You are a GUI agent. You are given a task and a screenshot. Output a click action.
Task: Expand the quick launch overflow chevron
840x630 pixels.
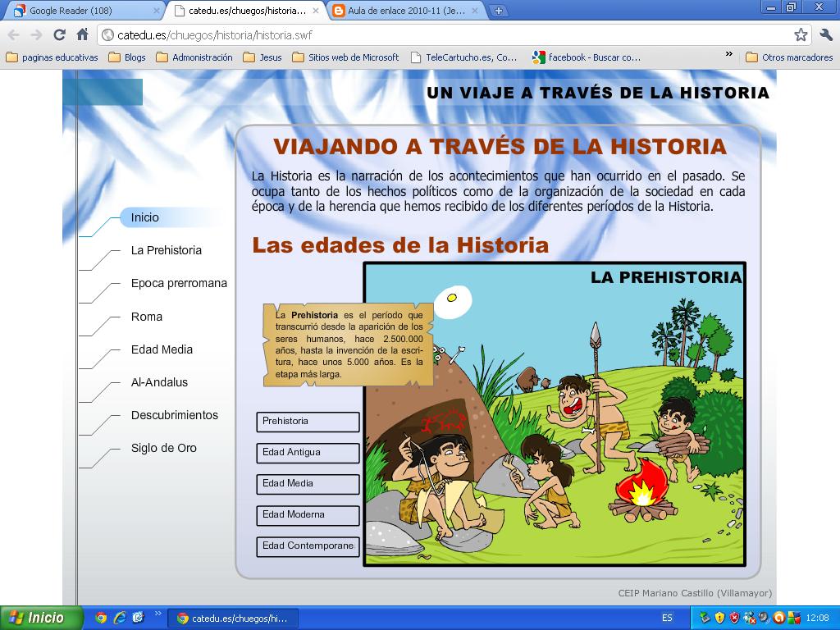point(157,614)
